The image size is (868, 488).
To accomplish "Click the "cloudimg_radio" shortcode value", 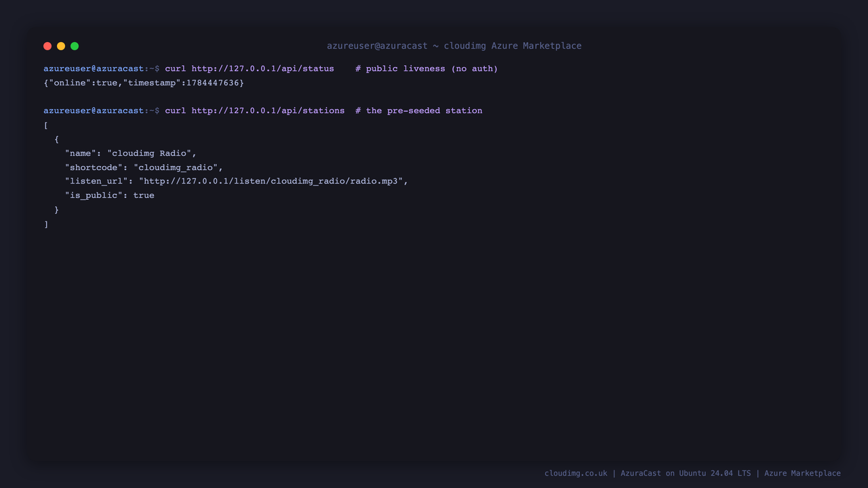I will point(176,167).
